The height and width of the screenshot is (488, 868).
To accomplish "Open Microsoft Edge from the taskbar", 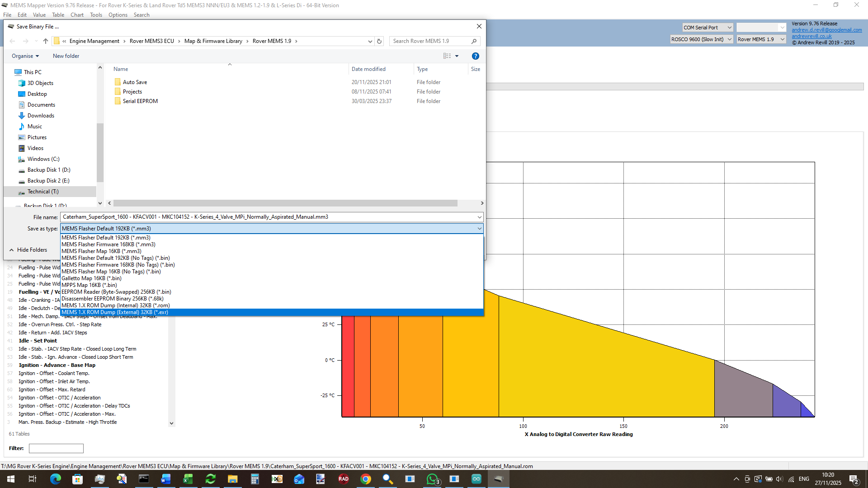I will tap(56, 479).
